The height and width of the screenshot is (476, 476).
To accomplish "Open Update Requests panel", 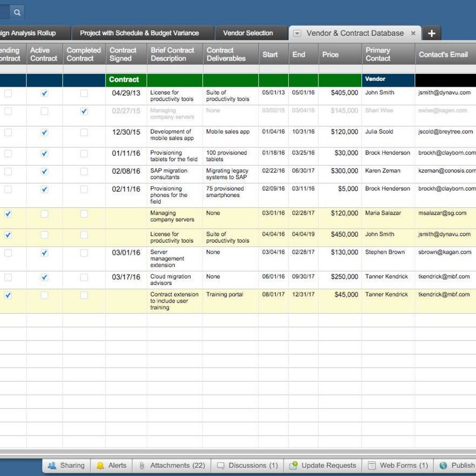I will point(323,465).
